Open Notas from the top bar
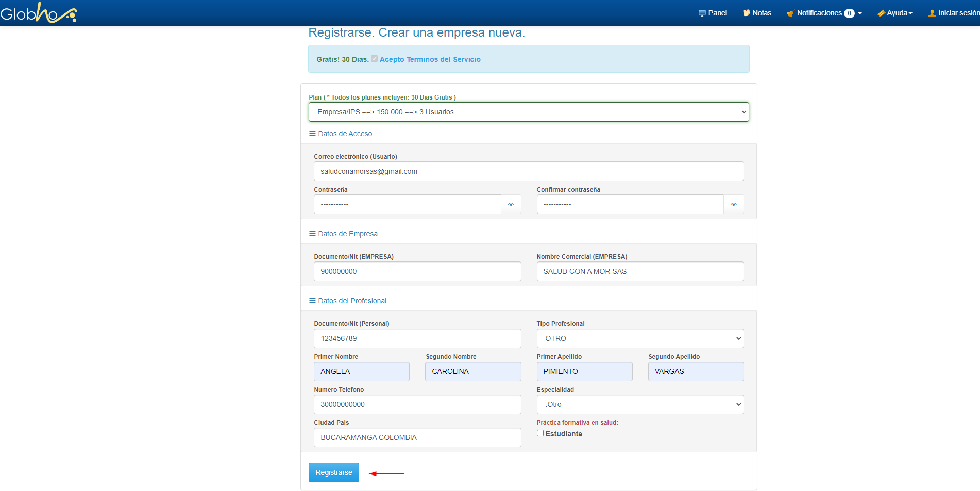Screen dimensions: 980x491 point(757,13)
